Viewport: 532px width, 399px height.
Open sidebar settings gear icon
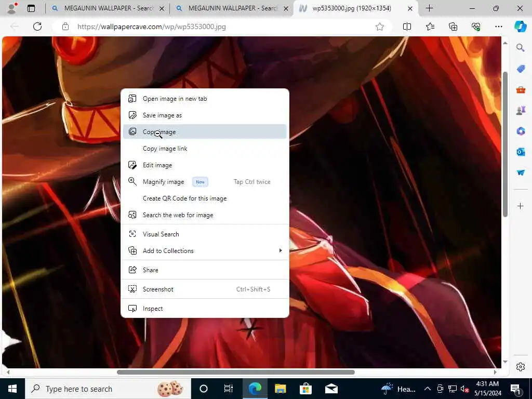(x=521, y=367)
